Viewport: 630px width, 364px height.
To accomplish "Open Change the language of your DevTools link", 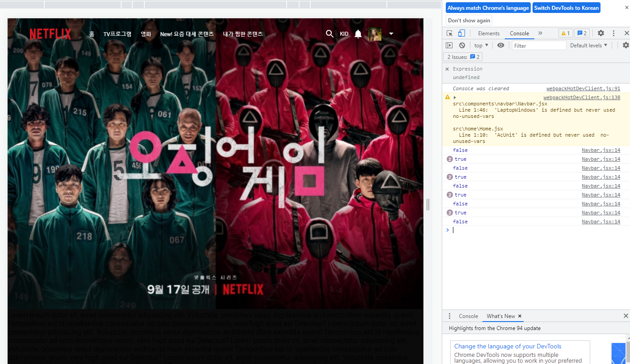I will click(x=507, y=346).
